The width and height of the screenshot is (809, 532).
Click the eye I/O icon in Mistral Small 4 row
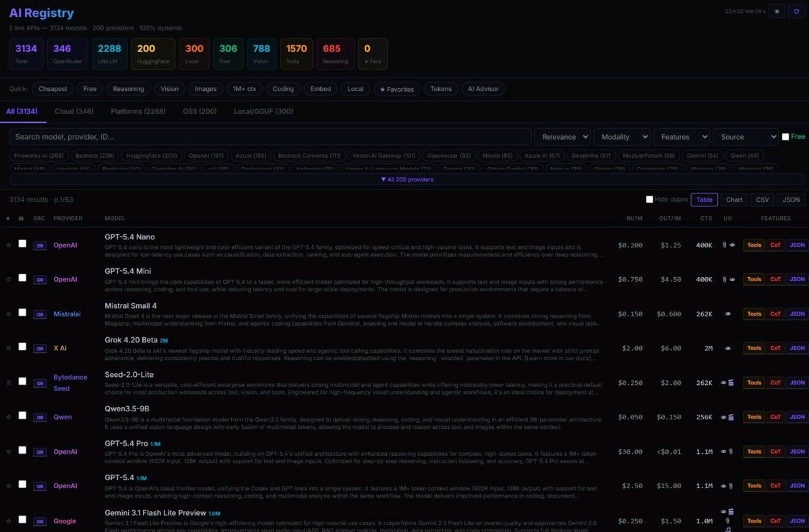pyautogui.click(x=728, y=314)
